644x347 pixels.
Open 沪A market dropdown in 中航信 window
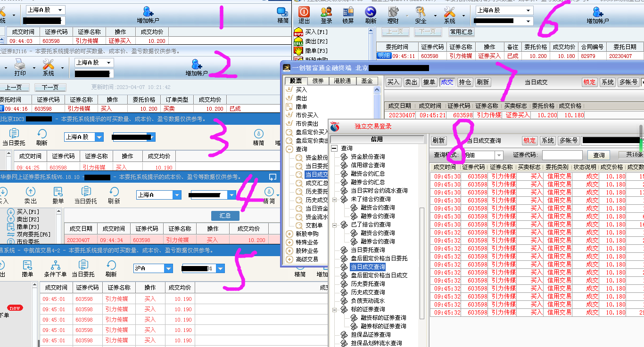click(168, 268)
